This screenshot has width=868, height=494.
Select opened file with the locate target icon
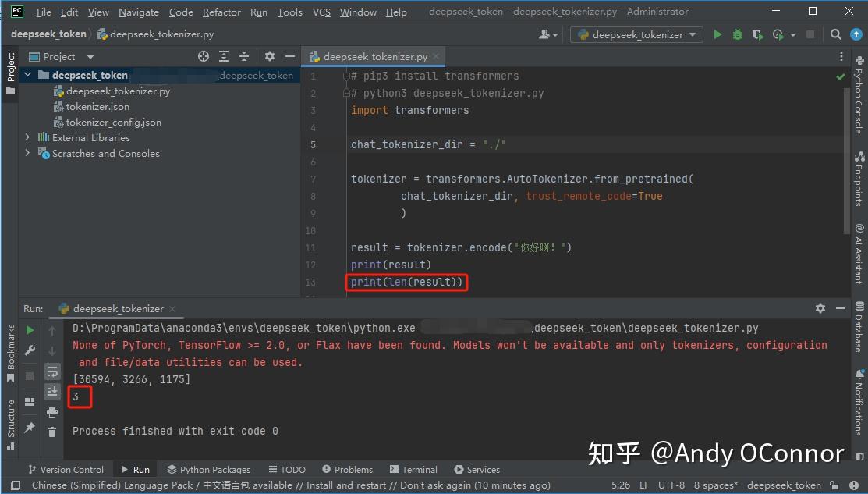[x=204, y=56]
